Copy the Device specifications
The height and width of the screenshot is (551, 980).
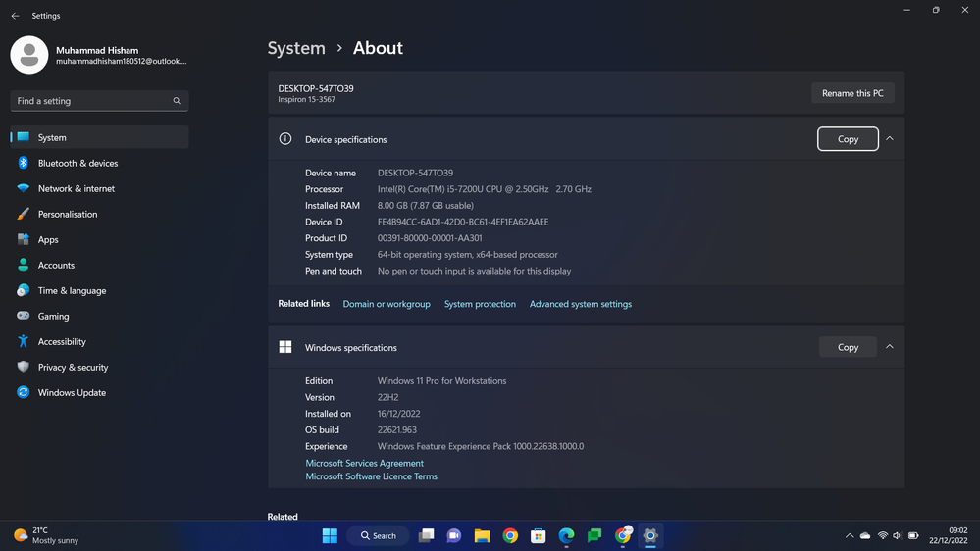pos(848,139)
